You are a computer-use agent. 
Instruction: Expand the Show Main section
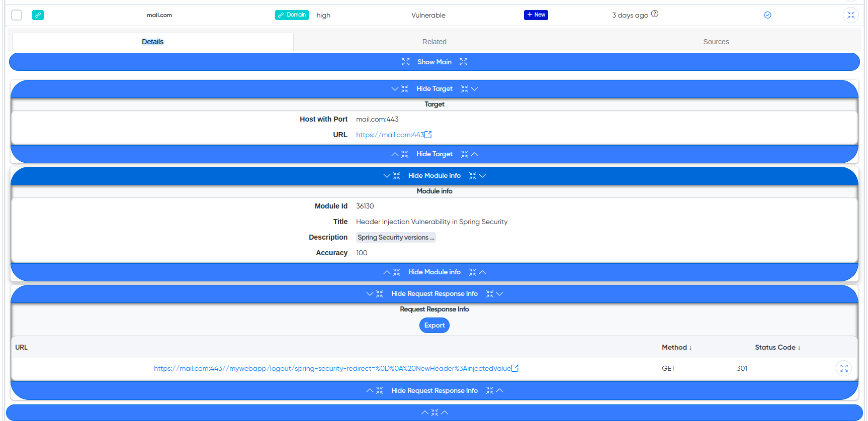[434, 62]
